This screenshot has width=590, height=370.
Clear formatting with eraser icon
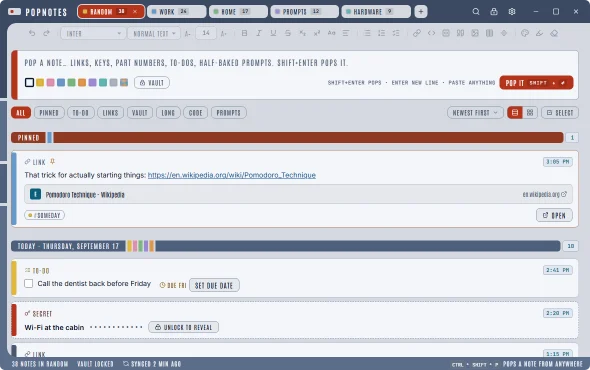coord(554,33)
